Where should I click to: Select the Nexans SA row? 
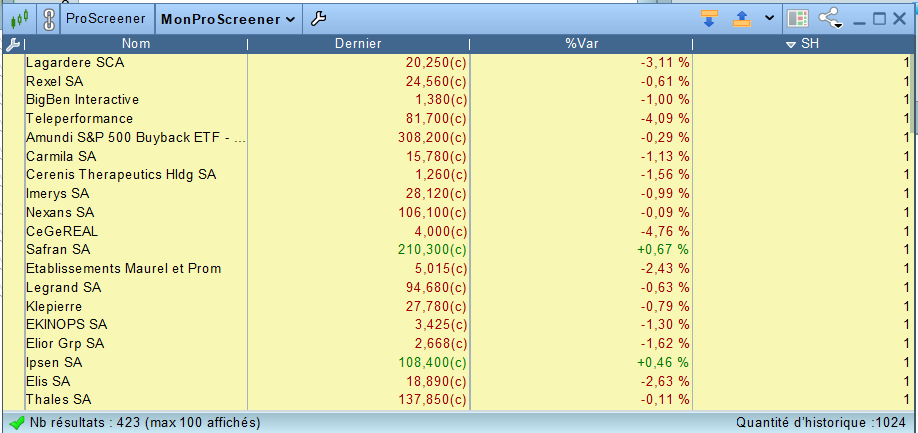coord(457,212)
